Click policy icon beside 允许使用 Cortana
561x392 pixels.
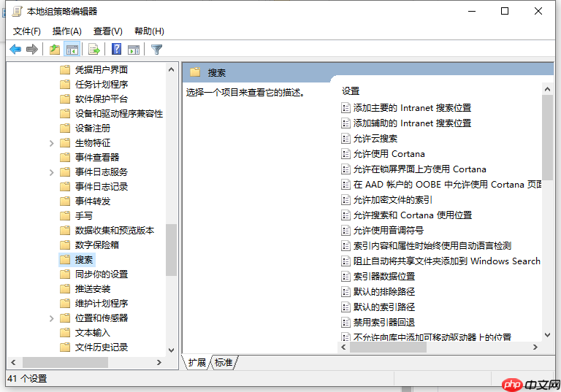click(346, 154)
